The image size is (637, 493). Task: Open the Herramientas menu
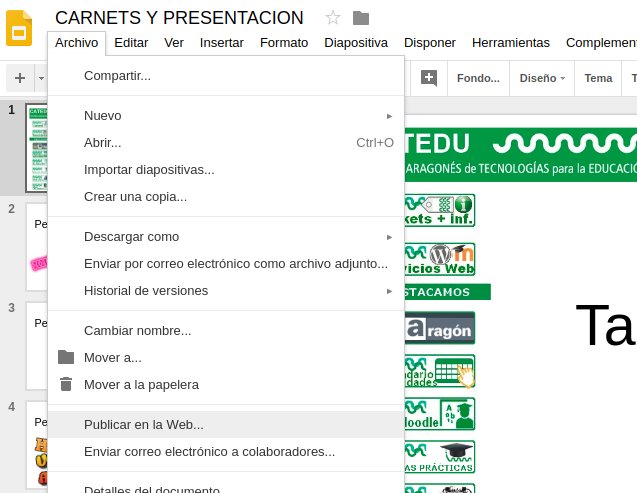click(511, 43)
